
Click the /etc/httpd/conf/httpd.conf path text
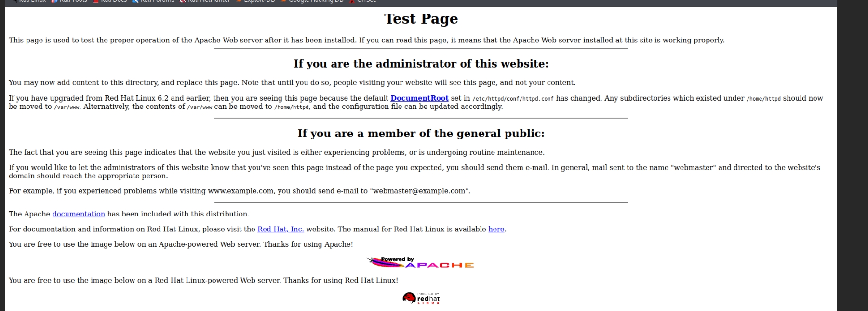(x=513, y=99)
